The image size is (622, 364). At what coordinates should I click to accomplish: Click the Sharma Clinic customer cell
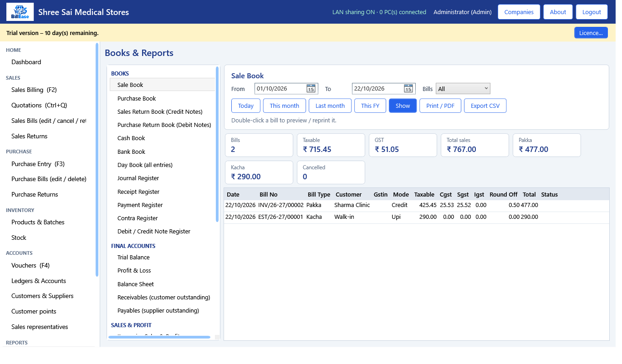352,205
